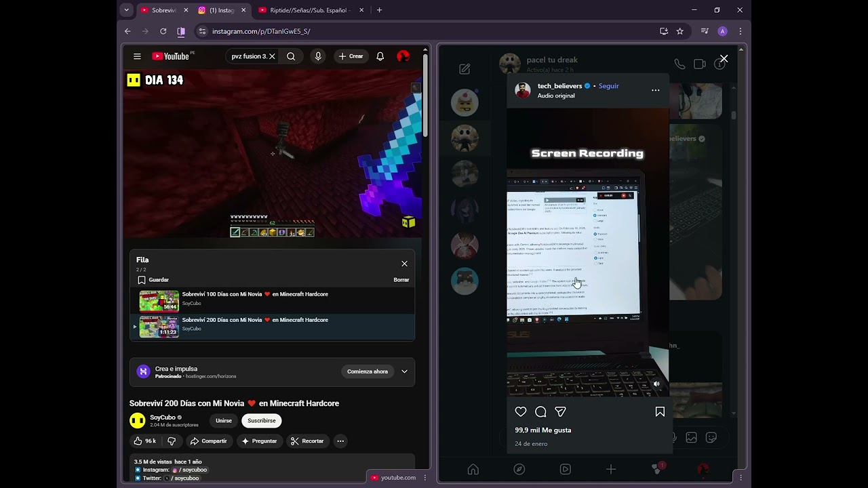The height and width of the screenshot is (488, 868).
Task: Close the Riptide tab
Action: coord(361,10)
